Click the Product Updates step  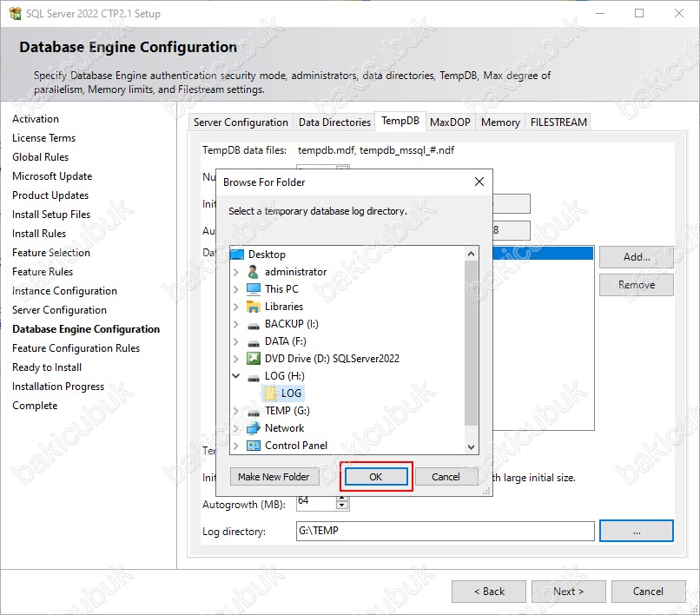click(50, 195)
